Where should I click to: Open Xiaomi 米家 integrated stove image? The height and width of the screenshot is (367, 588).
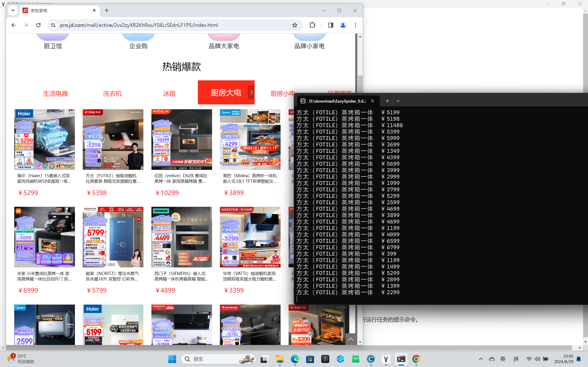click(45, 237)
